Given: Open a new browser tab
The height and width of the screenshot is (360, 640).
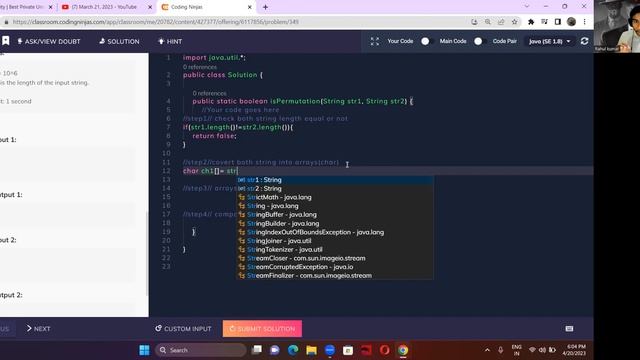Looking at the screenshot, I should click(265, 7).
